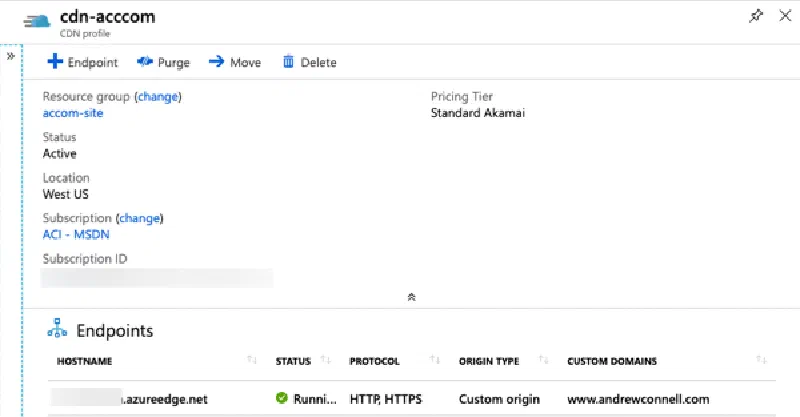800x417 pixels.
Task: Click the CDN profile cloud icon
Action: pos(37,21)
